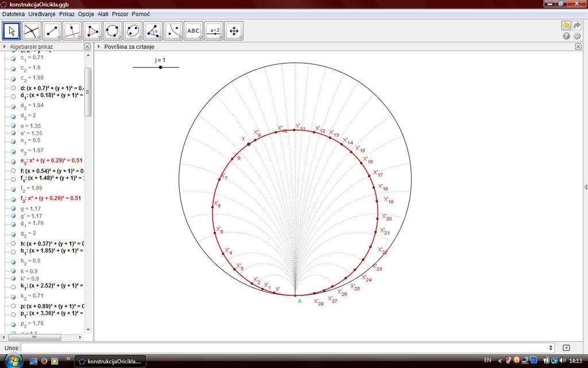Hide the red e3 circle object

tap(13, 162)
